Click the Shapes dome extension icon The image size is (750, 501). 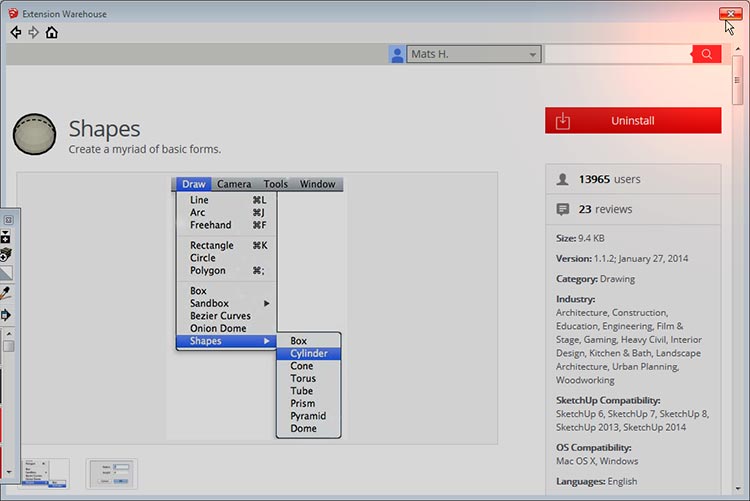34,134
